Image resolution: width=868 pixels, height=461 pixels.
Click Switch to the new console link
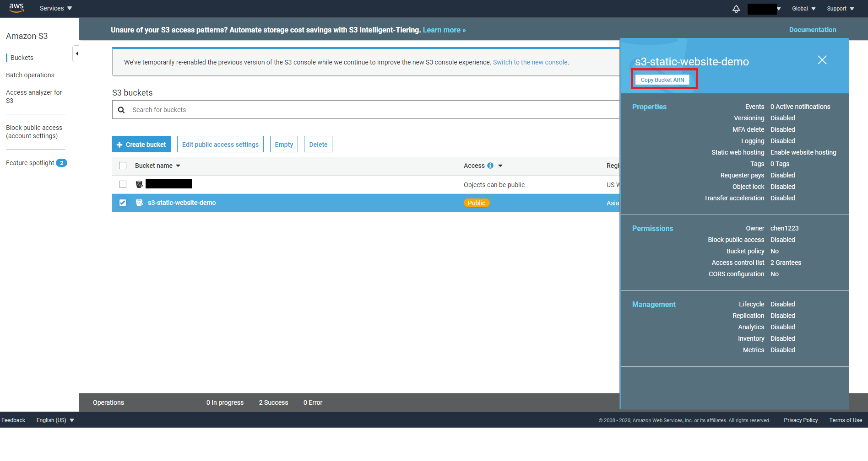[530, 62]
